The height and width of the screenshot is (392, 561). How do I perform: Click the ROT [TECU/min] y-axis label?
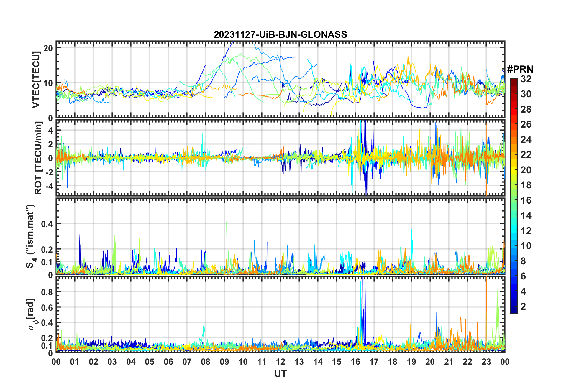(x=38, y=158)
